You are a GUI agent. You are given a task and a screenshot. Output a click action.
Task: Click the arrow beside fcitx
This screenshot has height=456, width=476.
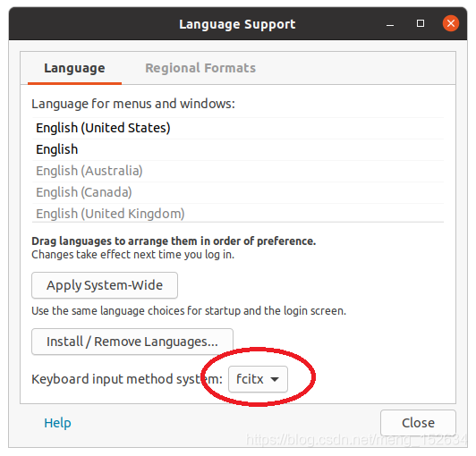coord(275,379)
